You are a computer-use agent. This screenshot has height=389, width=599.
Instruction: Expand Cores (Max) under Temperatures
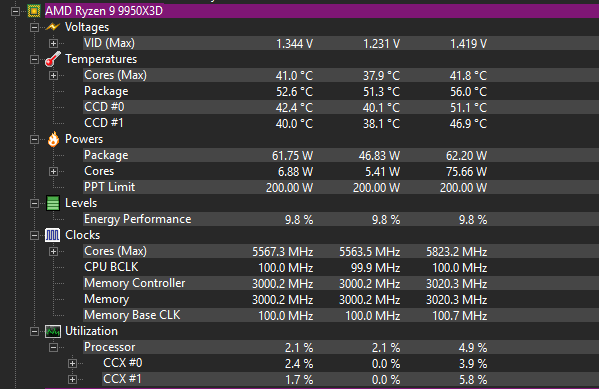pyautogui.click(x=53, y=75)
